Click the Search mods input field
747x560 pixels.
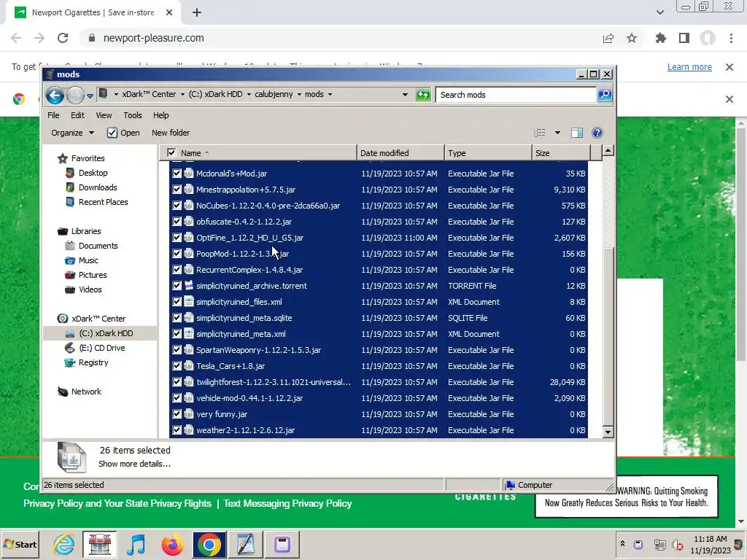click(x=516, y=95)
